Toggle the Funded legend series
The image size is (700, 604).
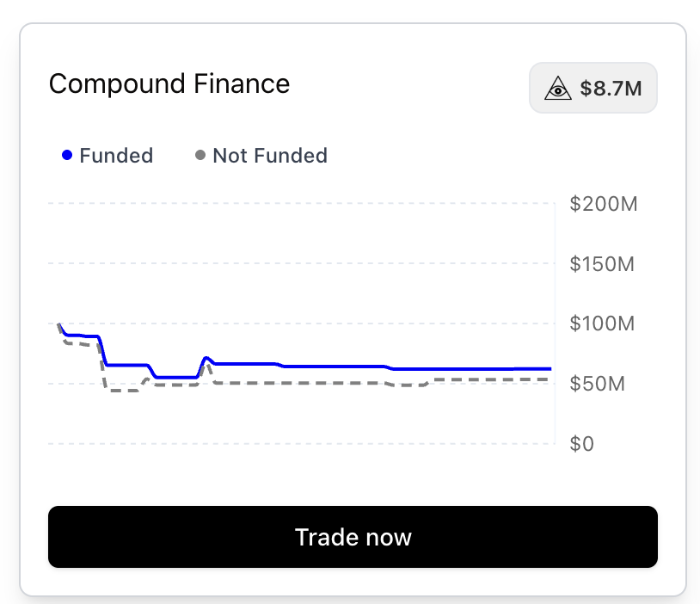[x=107, y=156]
